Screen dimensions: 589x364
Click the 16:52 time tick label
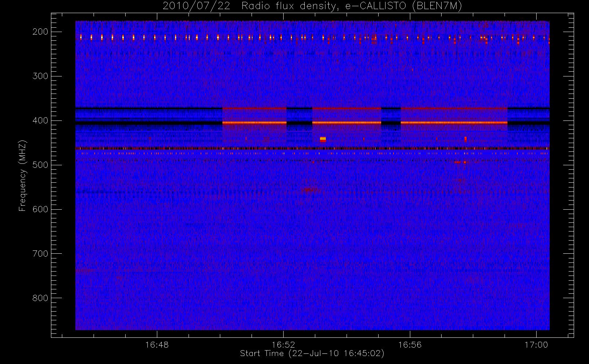[x=283, y=345]
